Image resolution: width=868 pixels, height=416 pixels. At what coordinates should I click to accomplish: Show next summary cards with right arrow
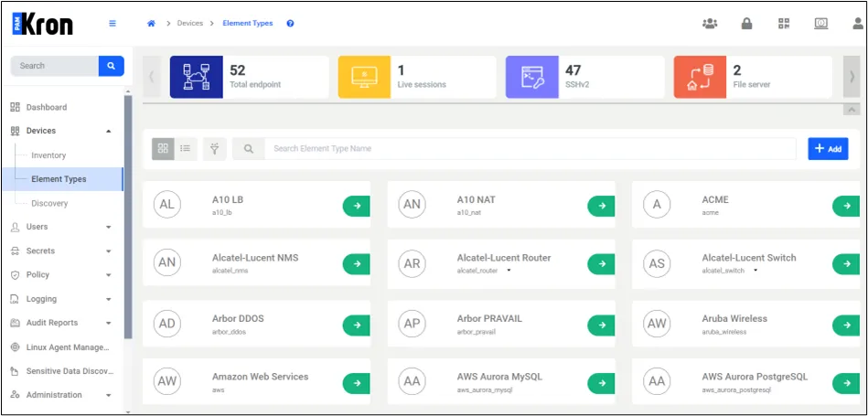[x=852, y=77]
